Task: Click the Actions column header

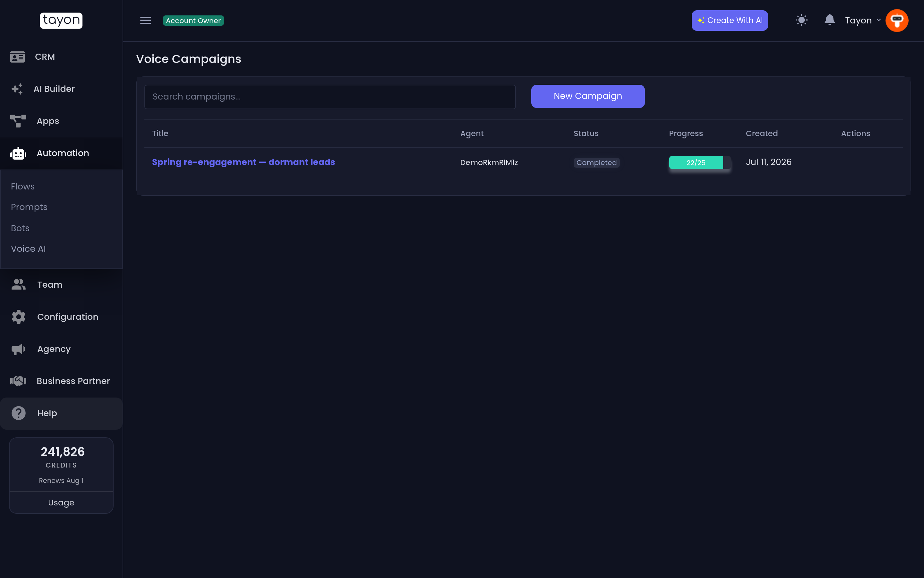Action: pos(855,133)
